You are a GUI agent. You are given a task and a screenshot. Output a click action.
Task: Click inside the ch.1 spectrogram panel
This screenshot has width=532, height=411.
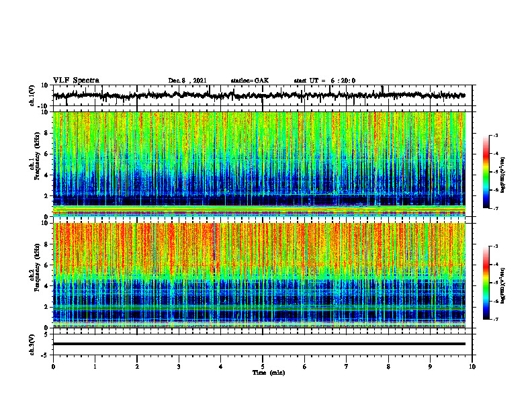click(259, 164)
